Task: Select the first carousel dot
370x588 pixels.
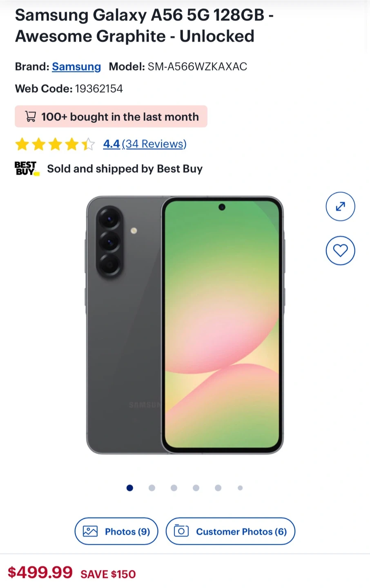Action: pyautogui.click(x=130, y=488)
